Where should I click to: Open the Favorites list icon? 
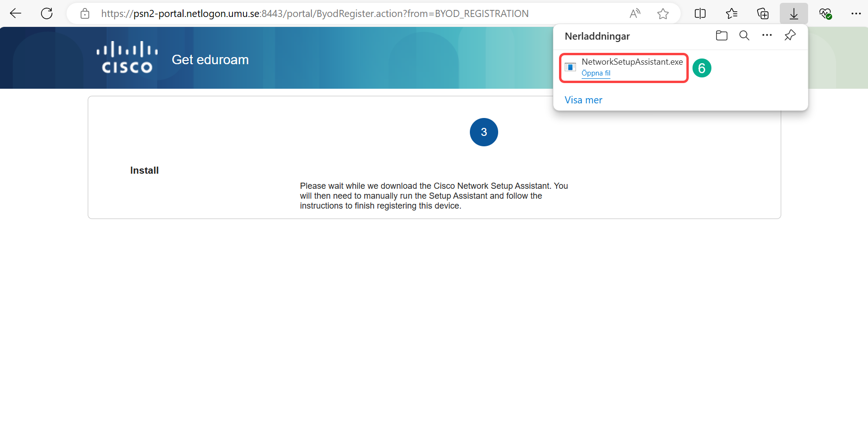(732, 14)
